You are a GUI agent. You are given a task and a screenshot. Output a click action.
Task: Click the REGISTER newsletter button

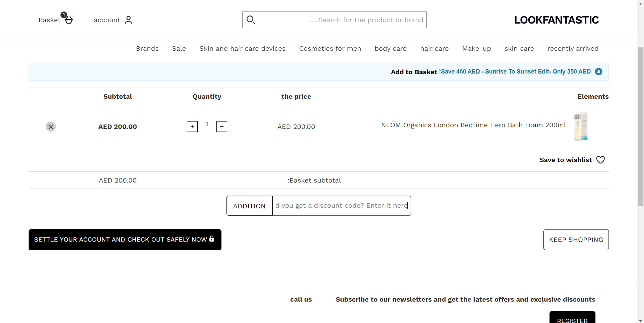[x=572, y=317]
